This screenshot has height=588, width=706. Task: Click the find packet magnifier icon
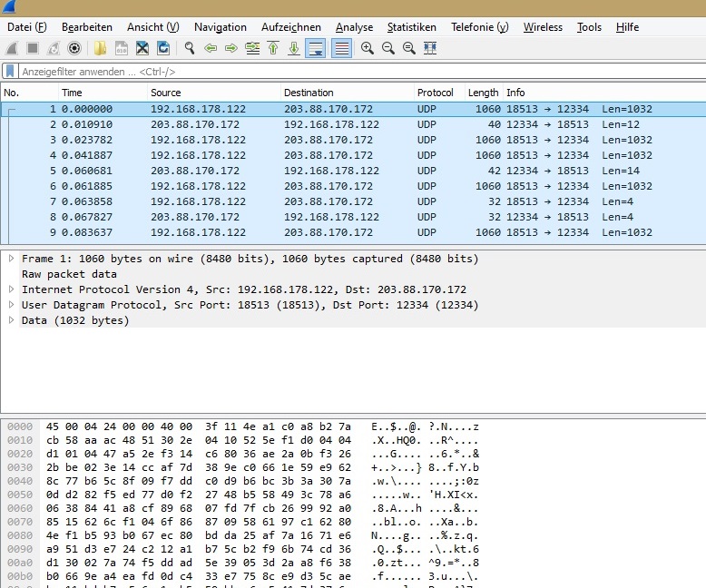click(x=190, y=48)
